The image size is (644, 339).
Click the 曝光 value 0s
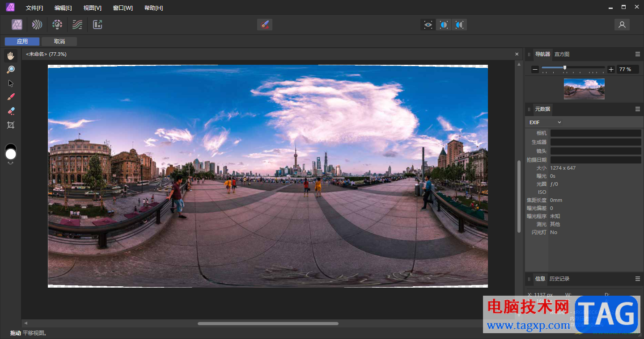pyautogui.click(x=553, y=176)
